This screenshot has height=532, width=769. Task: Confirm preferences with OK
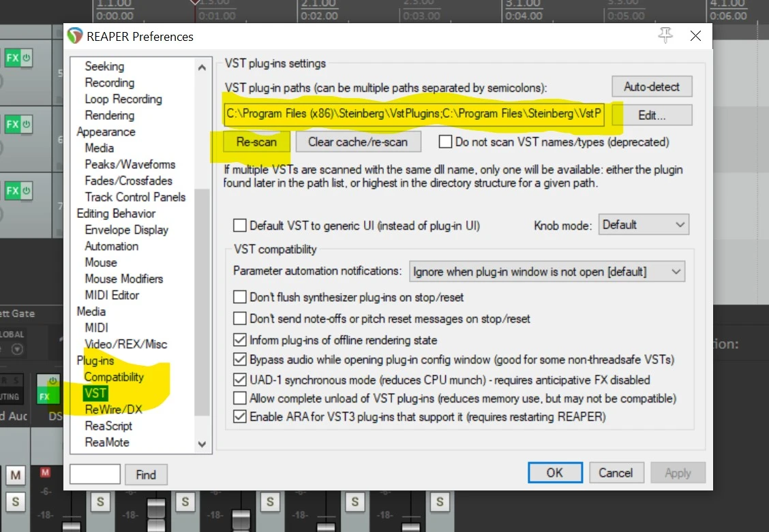555,473
